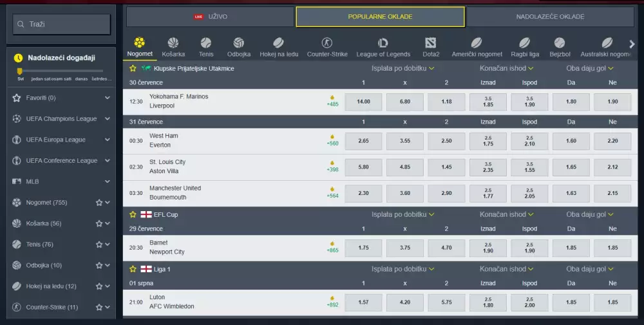This screenshot has height=325, width=644.
Task: Click the sidebar Tenis (76) icon
Action: (x=17, y=244)
